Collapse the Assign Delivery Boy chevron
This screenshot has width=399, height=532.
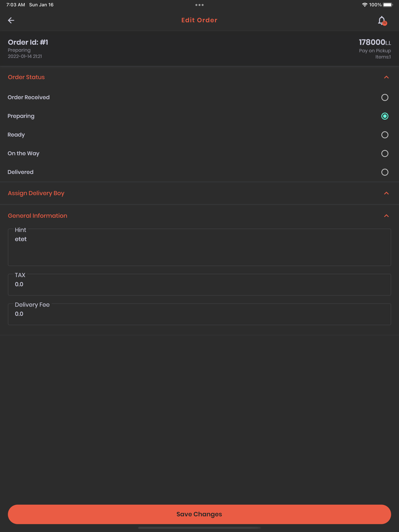(x=386, y=193)
